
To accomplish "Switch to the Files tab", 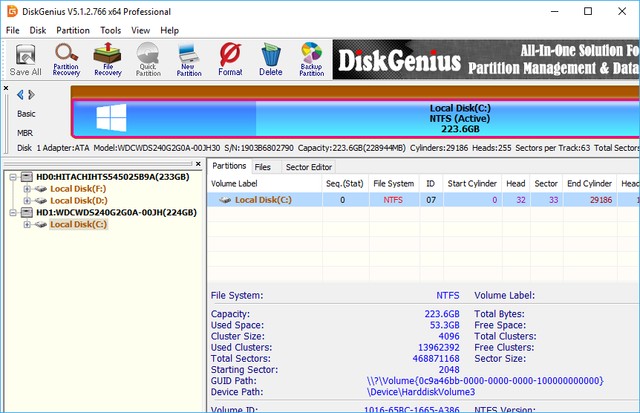I will [262, 167].
